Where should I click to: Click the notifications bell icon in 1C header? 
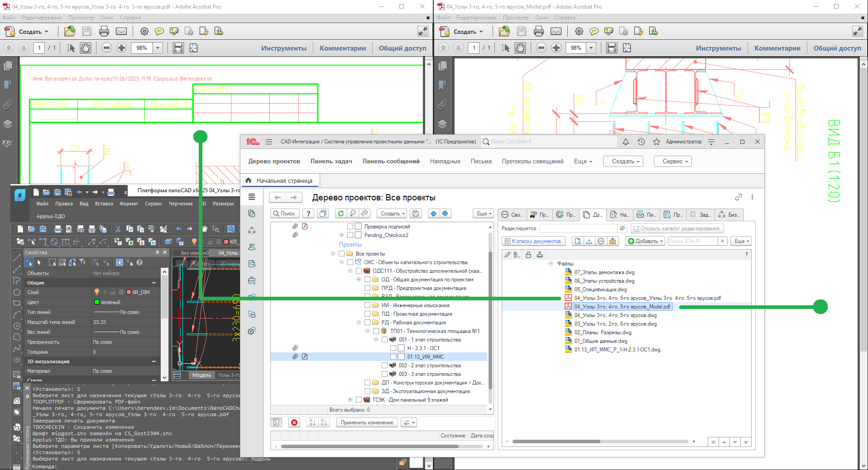(x=625, y=142)
